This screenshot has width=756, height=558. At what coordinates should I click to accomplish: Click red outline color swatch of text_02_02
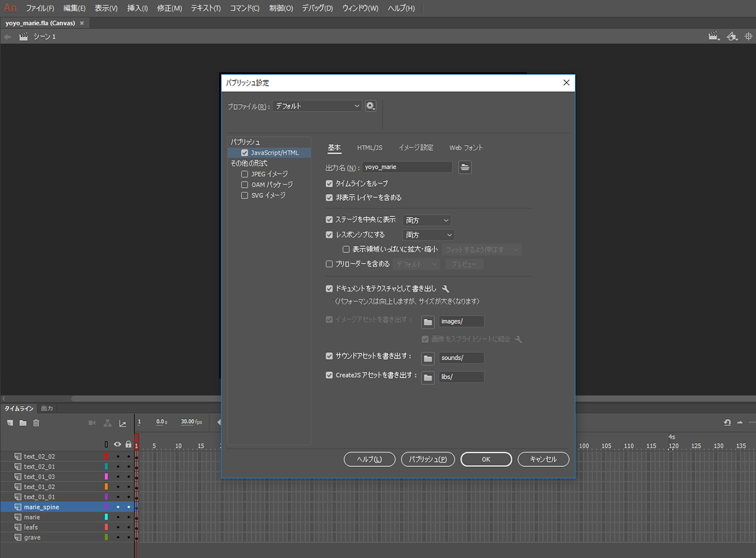107,456
